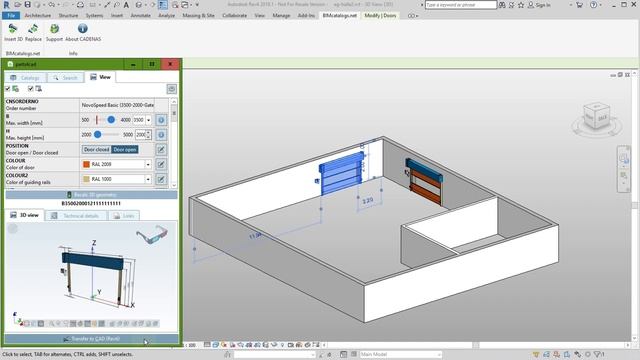Click the shopping cart icon in title bar
The image size is (640, 360).
[x=579, y=5]
